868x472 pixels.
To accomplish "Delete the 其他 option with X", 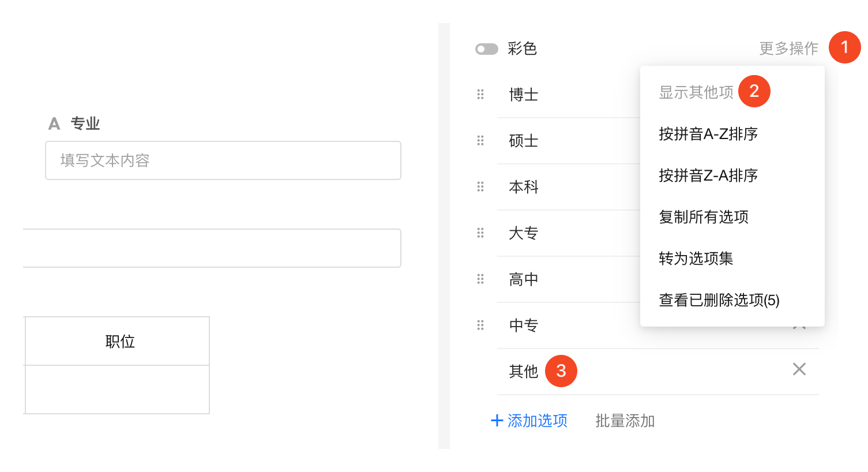I will point(799,369).
